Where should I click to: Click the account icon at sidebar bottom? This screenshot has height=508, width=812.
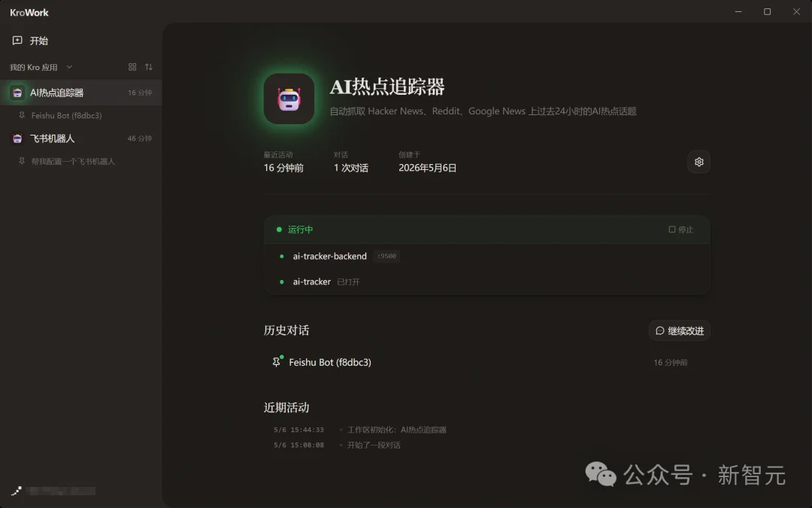click(x=17, y=491)
